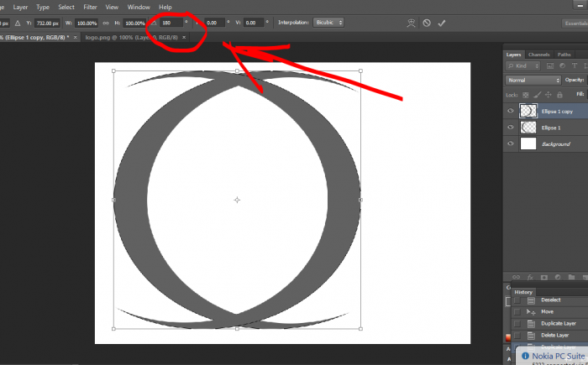This screenshot has height=365, width=588.
Task: Click the link width and height chain icon
Action: tap(105, 23)
